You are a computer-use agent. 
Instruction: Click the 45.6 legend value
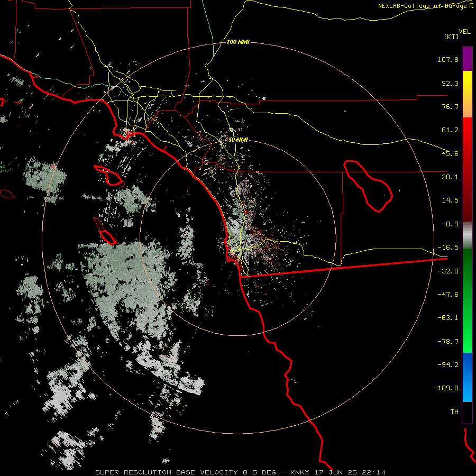pos(450,153)
